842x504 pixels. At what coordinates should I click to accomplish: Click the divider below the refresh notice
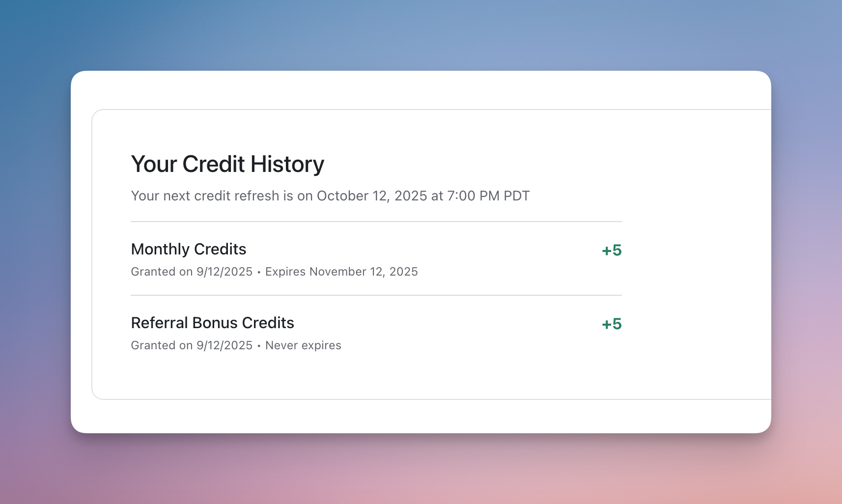click(x=376, y=220)
